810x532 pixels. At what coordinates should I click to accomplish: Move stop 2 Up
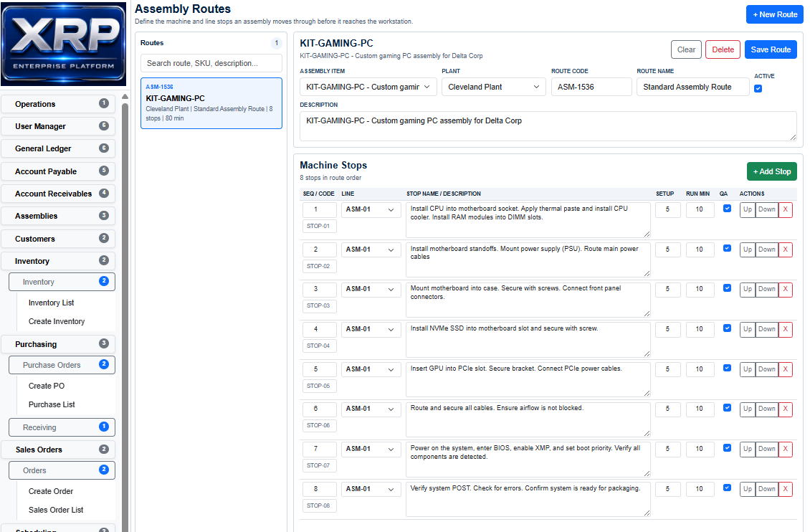click(748, 250)
